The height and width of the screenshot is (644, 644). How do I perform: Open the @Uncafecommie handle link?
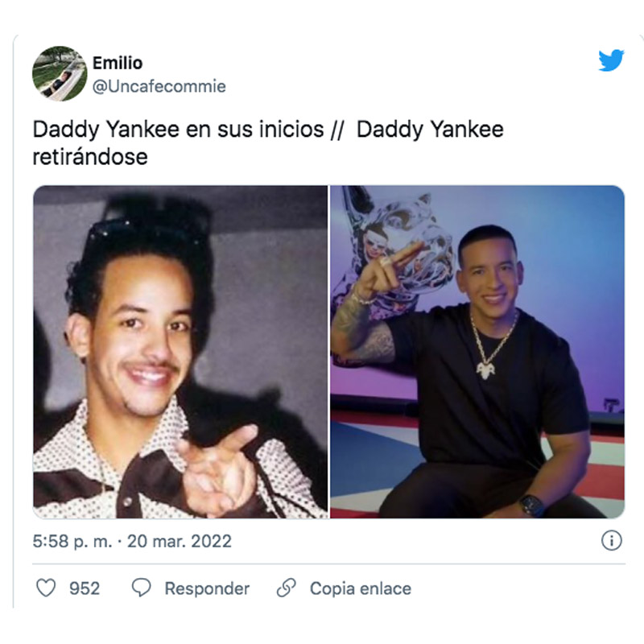click(159, 87)
